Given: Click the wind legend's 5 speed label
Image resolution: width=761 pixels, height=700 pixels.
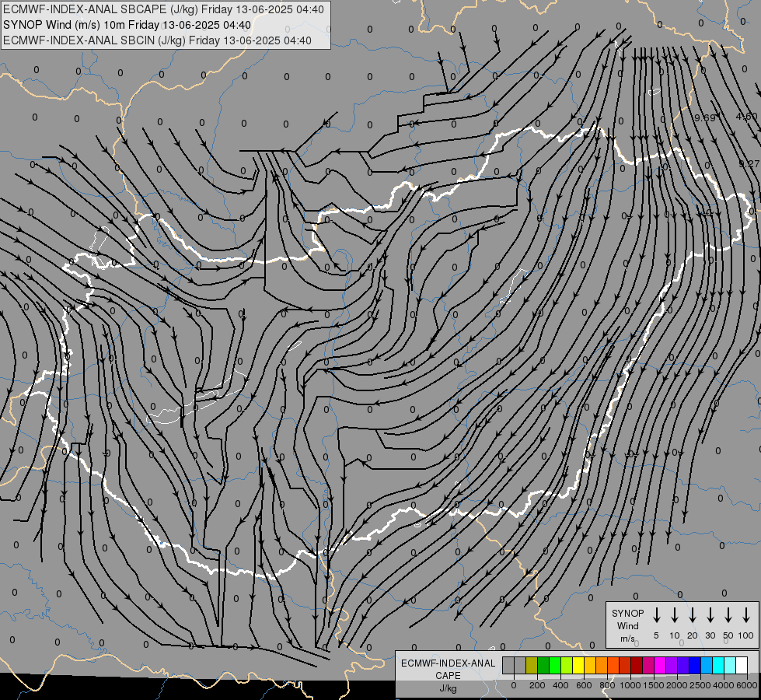Looking at the screenshot, I should pyautogui.click(x=656, y=635).
